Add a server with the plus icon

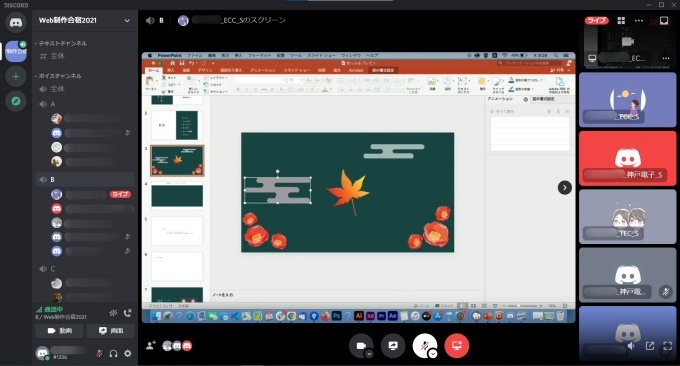click(x=16, y=76)
